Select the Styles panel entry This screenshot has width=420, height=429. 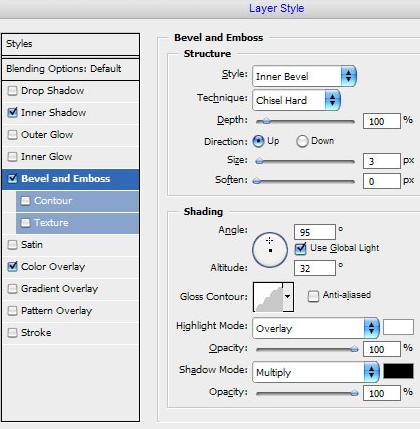[x=70, y=44]
